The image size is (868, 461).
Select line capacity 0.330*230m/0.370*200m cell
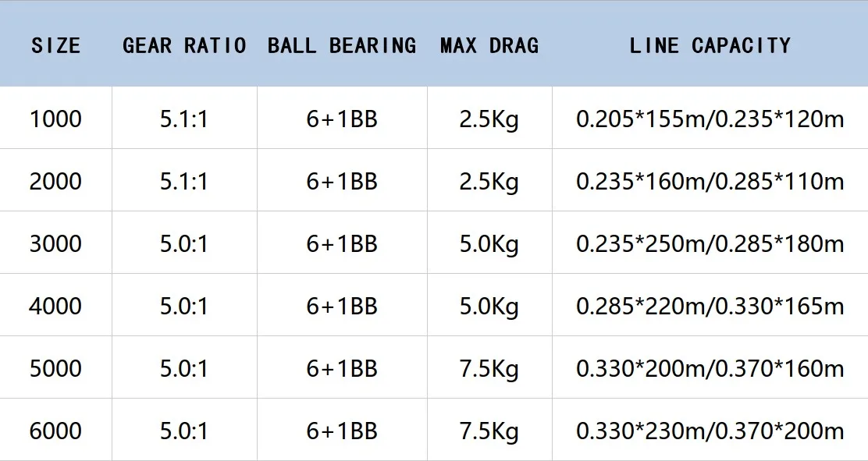coord(710,431)
